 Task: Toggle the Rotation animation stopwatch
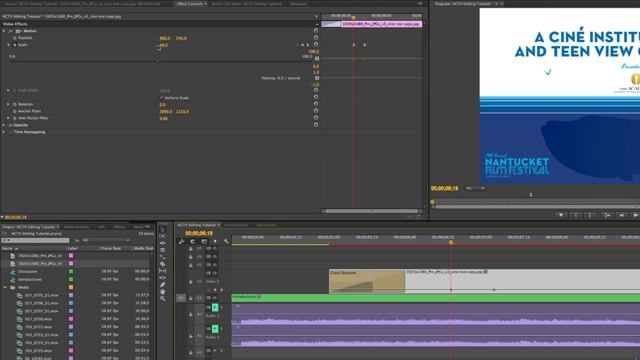click(x=15, y=104)
